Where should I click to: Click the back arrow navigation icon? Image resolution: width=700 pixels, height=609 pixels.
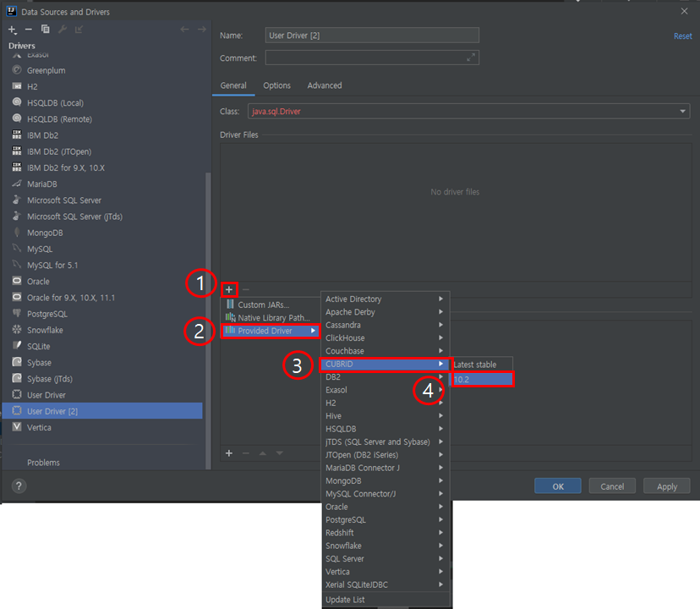(x=184, y=30)
